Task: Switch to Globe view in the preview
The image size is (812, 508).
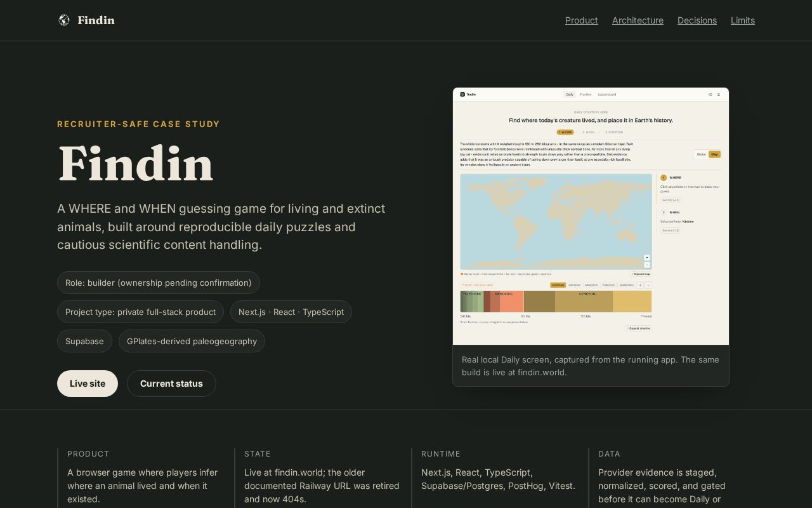Action: 701,154
